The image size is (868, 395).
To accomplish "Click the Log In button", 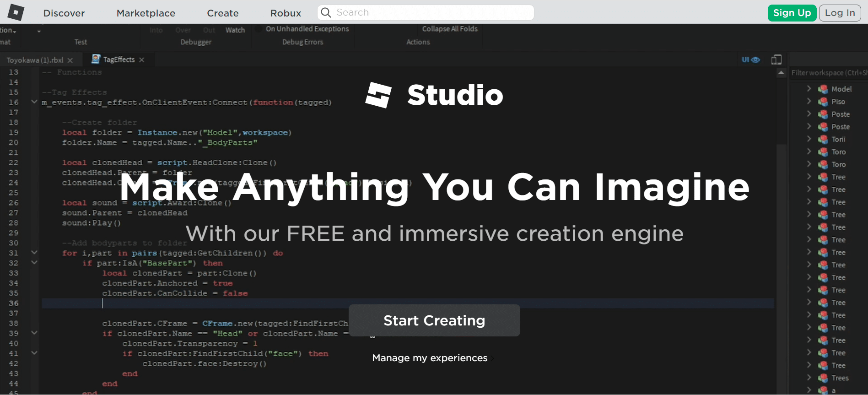I will pyautogui.click(x=840, y=13).
